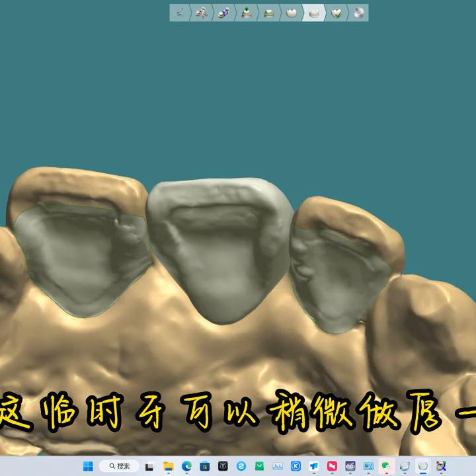The image size is (476, 476).
Task: Open WeChat from the taskbar
Action: (387, 465)
